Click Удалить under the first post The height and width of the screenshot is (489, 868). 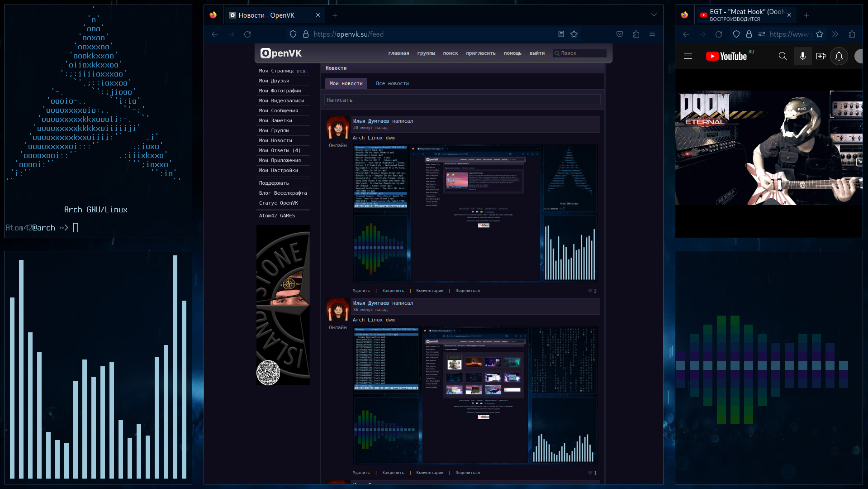coord(361,291)
